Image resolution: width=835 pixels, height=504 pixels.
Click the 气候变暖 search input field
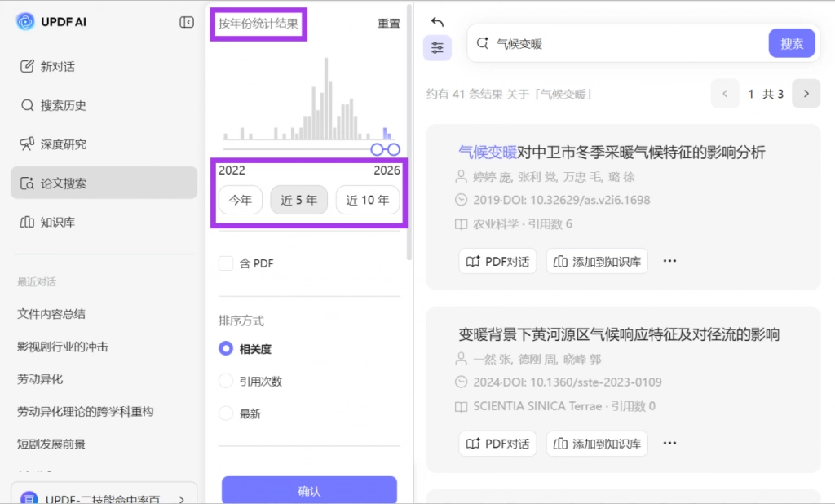(x=618, y=44)
